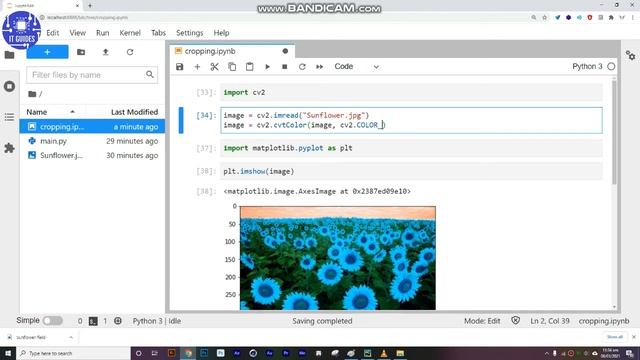Restart kernel and run all cells
The height and width of the screenshot is (360, 640).
pyautogui.click(x=320, y=67)
